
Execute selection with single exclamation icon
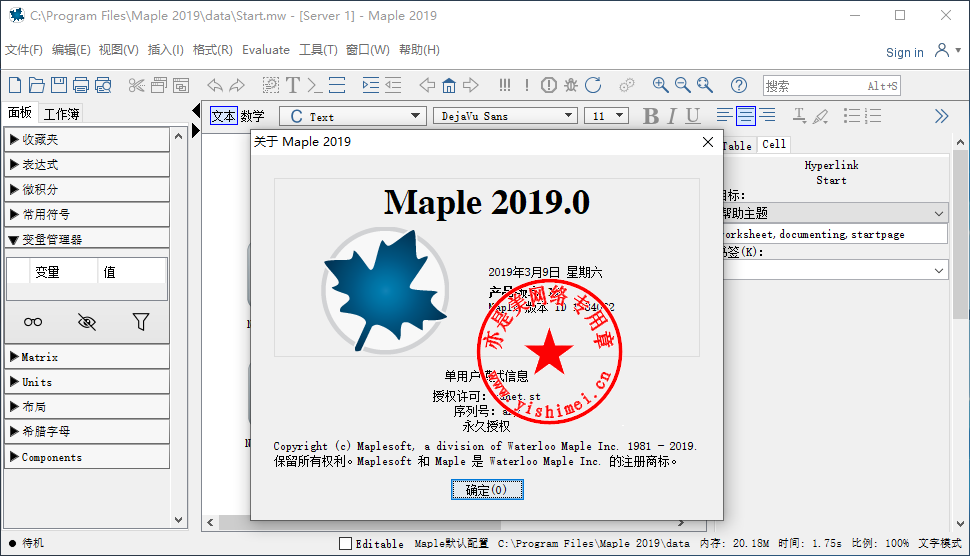tap(527, 85)
